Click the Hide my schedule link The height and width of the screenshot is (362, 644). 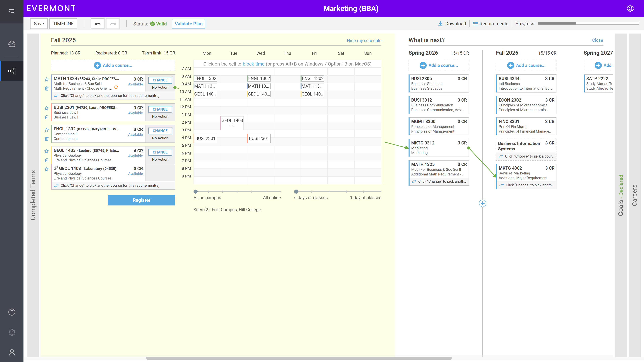[364, 40]
